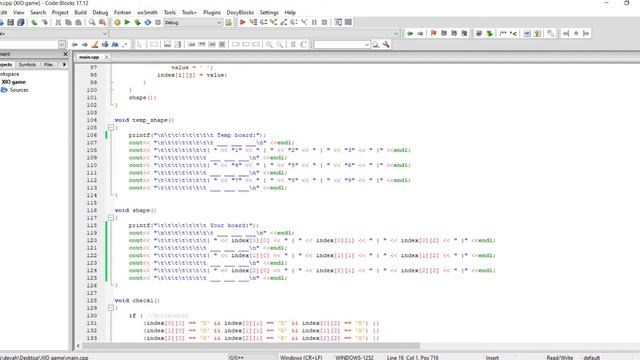Click the WINDOWS-1252 encoding status entry
The width and height of the screenshot is (640, 360).
pyautogui.click(x=354, y=358)
